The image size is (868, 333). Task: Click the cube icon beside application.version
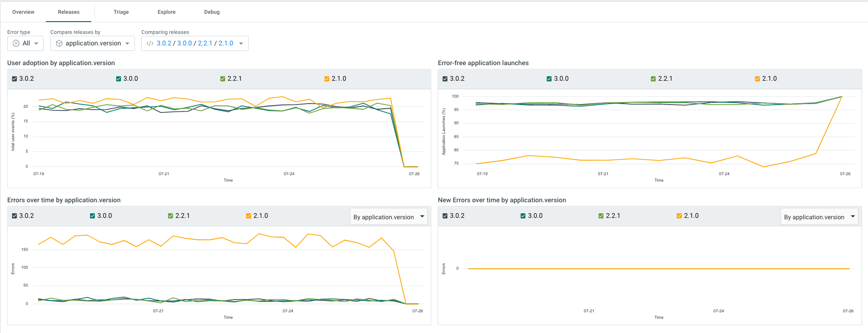(x=59, y=43)
